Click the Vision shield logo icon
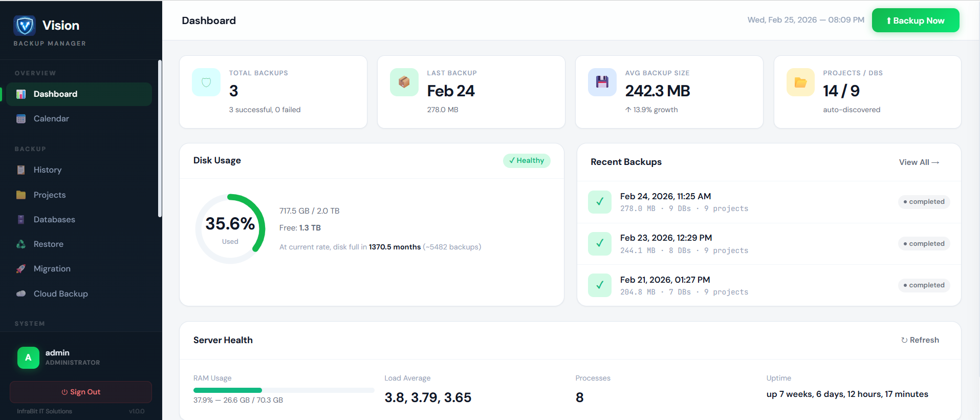The height and width of the screenshot is (420, 980). [25, 25]
